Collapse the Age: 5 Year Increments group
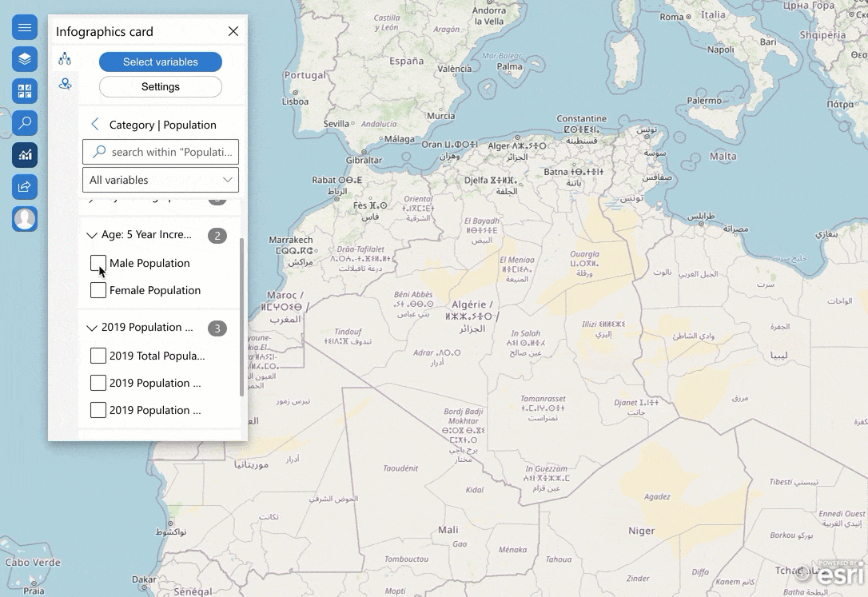The image size is (868, 597). click(92, 235)
